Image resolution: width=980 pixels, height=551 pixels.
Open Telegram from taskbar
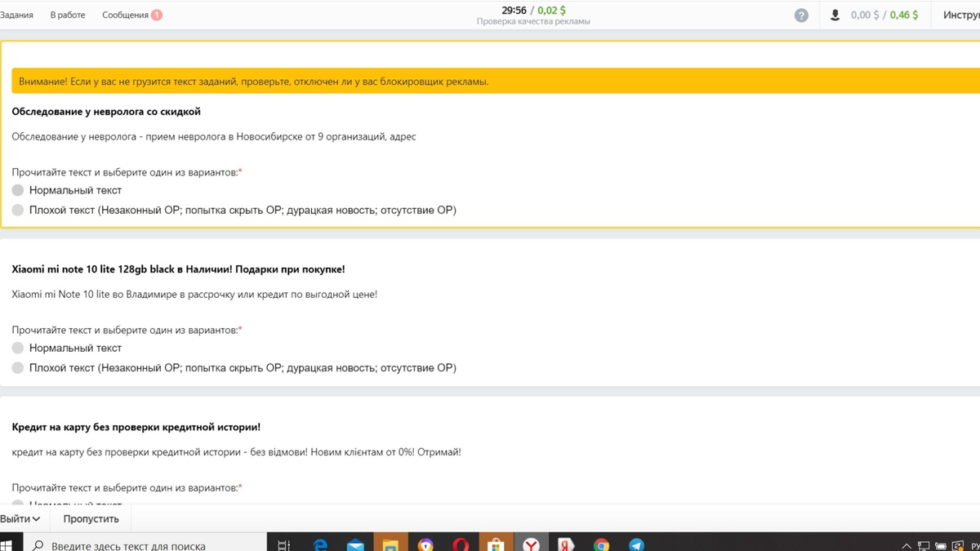(636, 544)
